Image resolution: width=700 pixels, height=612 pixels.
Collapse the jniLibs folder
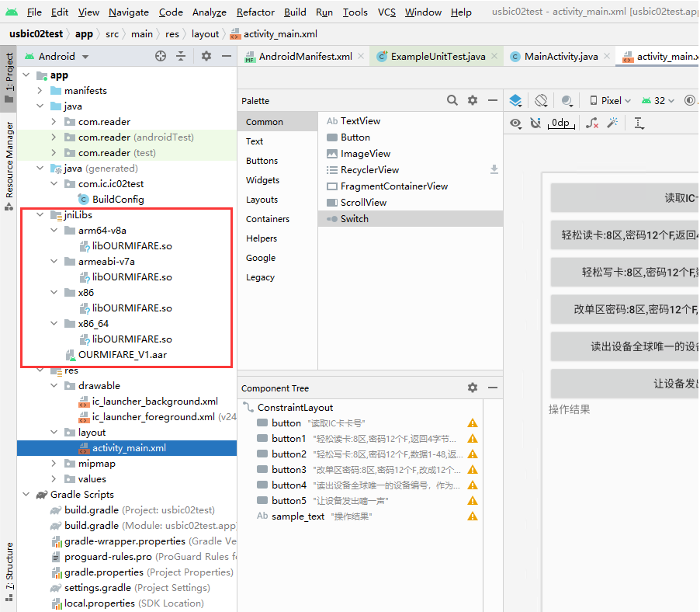pyautogui.click(x=40, y=215)
